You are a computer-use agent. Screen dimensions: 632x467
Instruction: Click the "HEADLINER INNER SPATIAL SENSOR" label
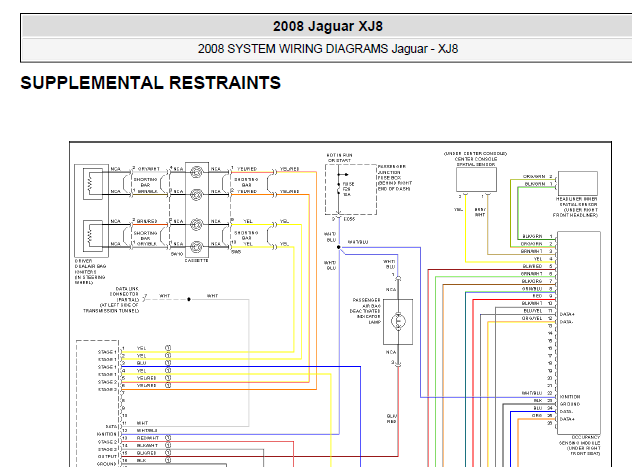coord(578,202)
